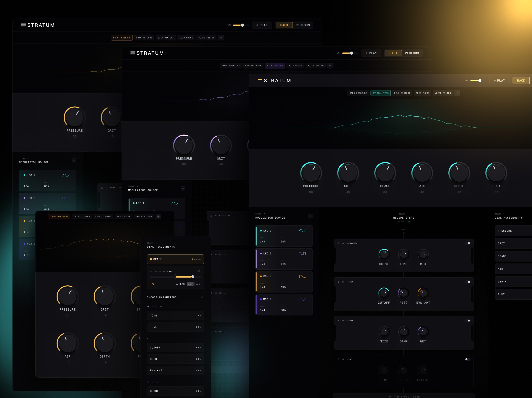Open Acid Pulse tab in the front window
532x398 pixels.
(422, 93)
